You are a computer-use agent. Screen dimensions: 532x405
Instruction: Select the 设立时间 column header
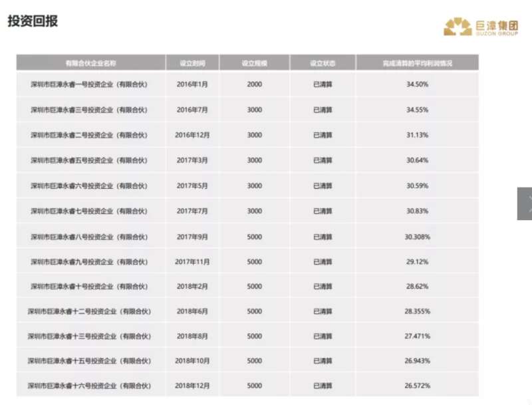point(192,63)
